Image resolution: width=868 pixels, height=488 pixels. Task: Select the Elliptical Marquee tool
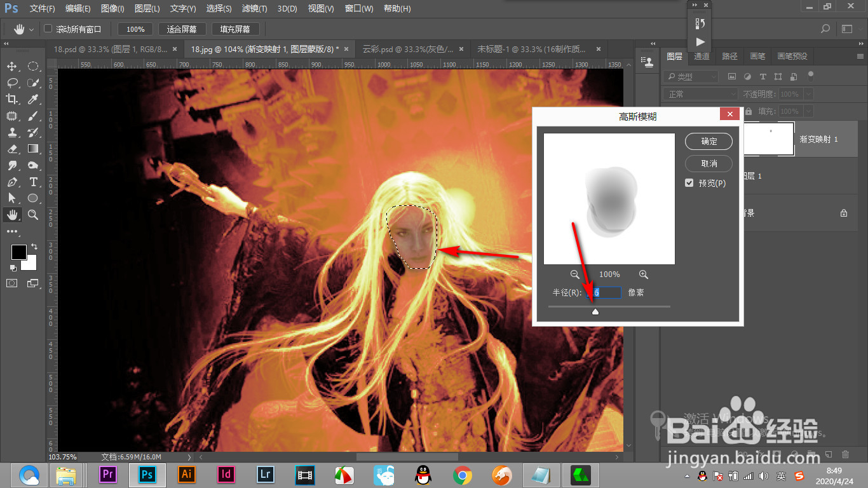pyautogui.click(x=33, y=66)
